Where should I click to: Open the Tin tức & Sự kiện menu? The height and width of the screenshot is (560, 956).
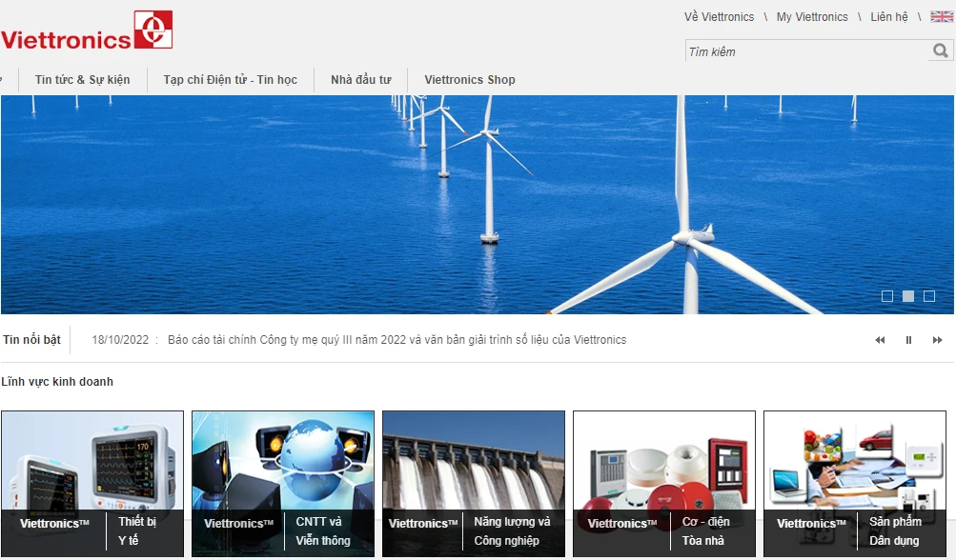(x=83, y=80)
